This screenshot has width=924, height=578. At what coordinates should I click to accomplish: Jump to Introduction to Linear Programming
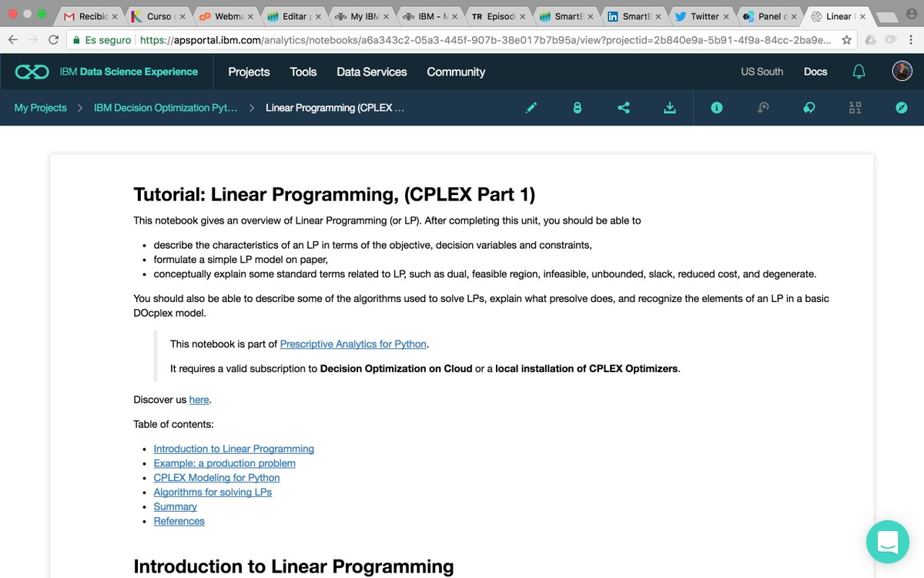[233, 449]
